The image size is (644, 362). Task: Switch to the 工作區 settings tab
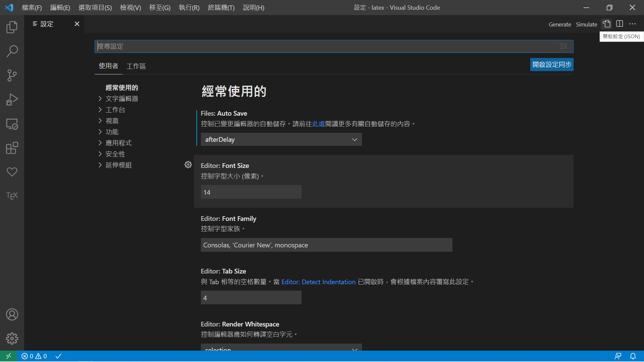pyautogui.click(x=136, y=66)
